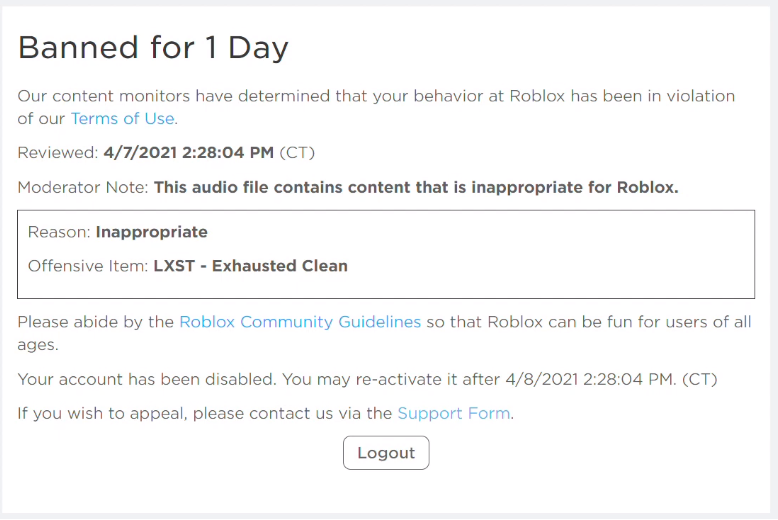
Task: Click the bold moderator note about the audio file
Action: click(x=416, y=187)
